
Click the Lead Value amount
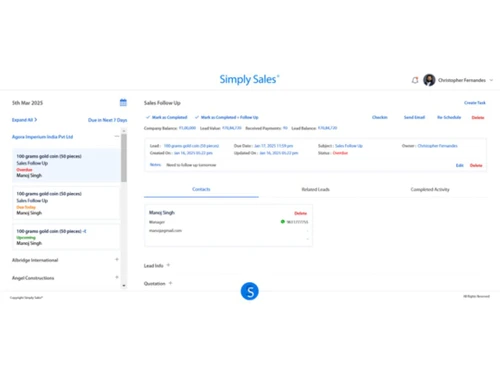(x=232, y=128)
